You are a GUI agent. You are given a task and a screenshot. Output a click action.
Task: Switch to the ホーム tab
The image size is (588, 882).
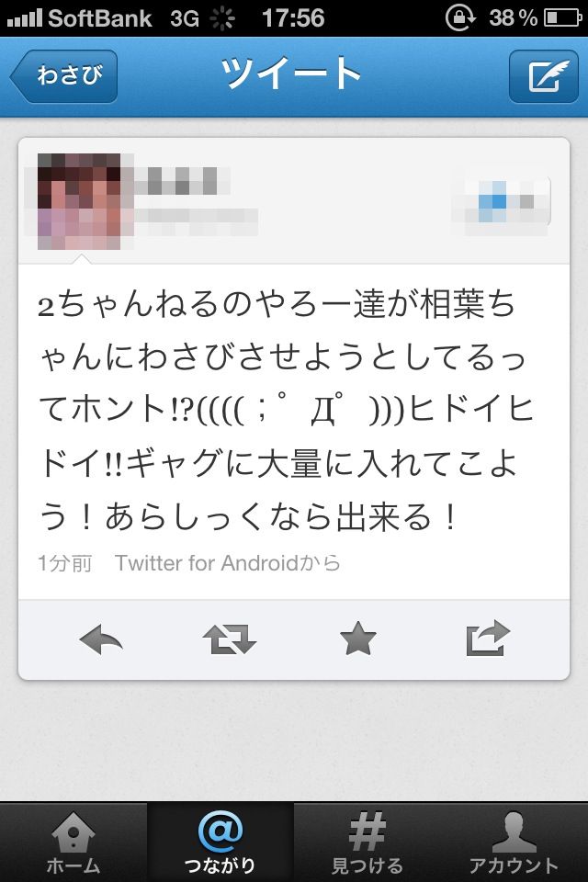(x=73, y=842)
